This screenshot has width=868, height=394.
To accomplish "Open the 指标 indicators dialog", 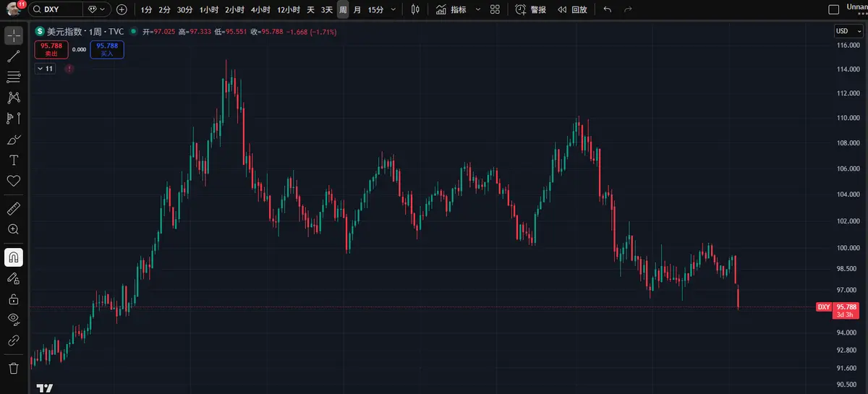I will (x=451, y=9).
